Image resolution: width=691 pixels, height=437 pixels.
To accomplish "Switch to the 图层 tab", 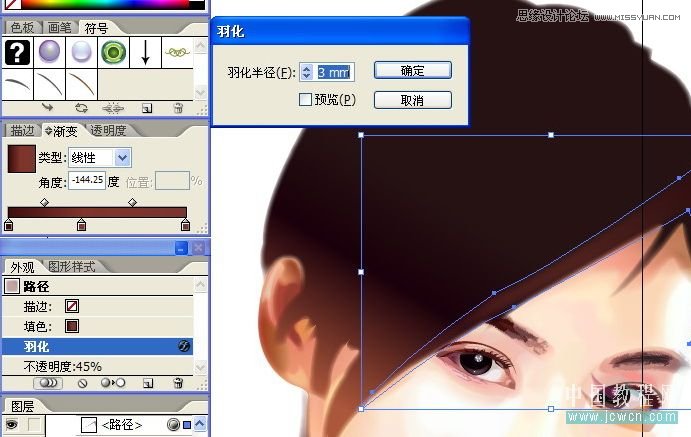I will (22, 406).
